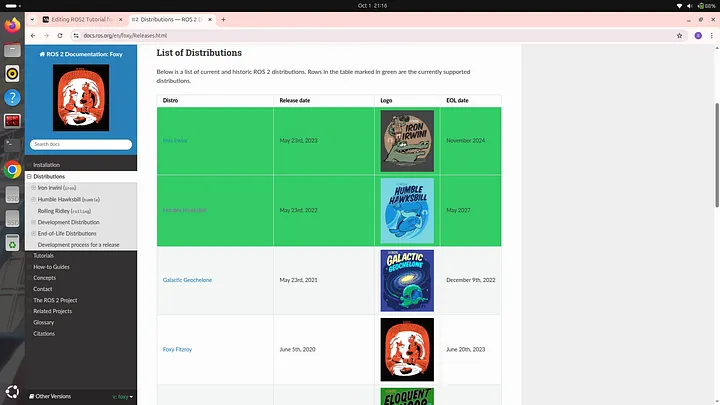Click the Search docs input field
720x405 pixels.
[81, 145]
